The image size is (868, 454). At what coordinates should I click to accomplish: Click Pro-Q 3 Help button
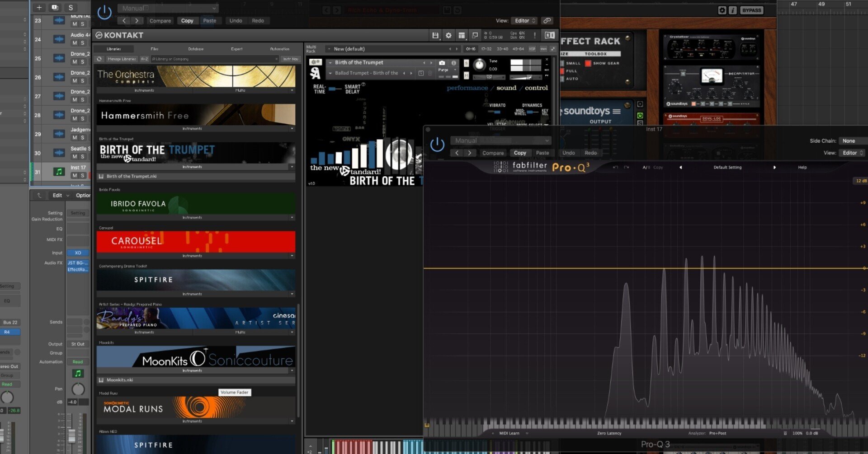click(802, 168)
